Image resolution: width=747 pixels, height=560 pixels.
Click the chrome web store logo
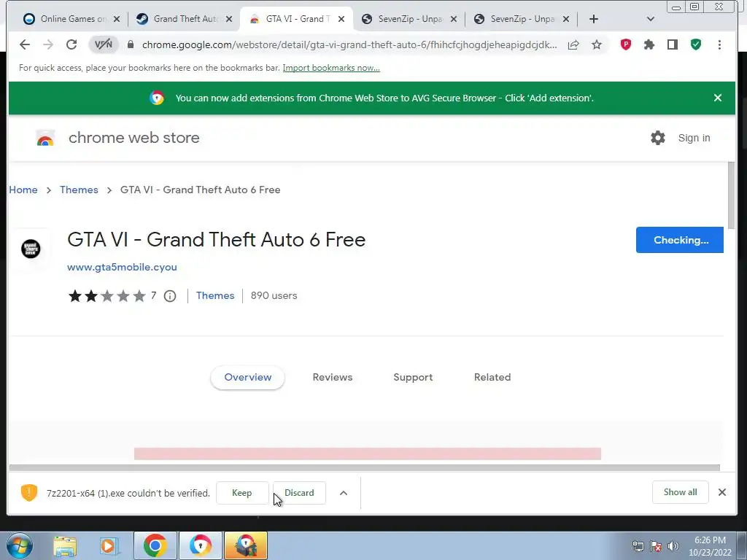pyautogui.click(x=45, y=138)
